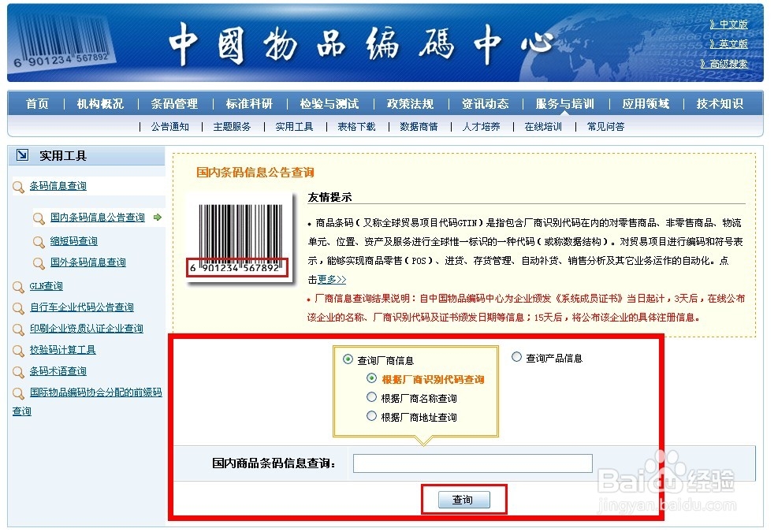Click magnifier icon beside 印刷企业资质认证企业查询
The width and height of the screenshot is (778, 532).
pyautogui.click(x=18, y=330)
